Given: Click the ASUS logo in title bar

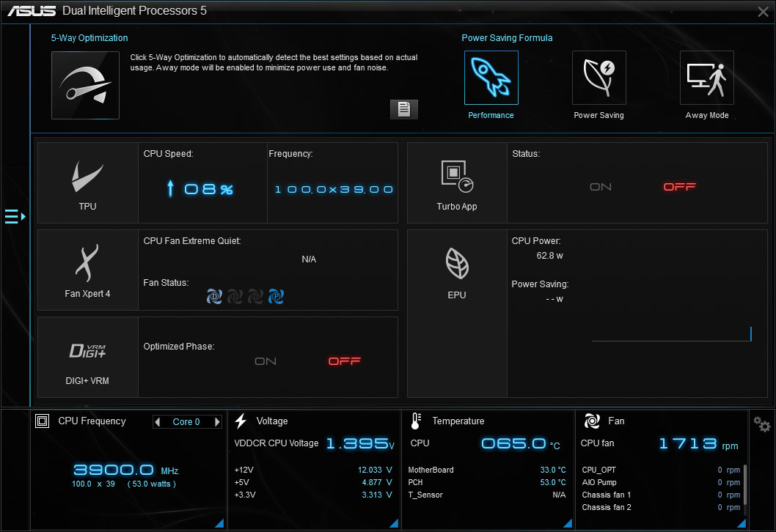Looking at the screenshot, I should tap(32, 11).
